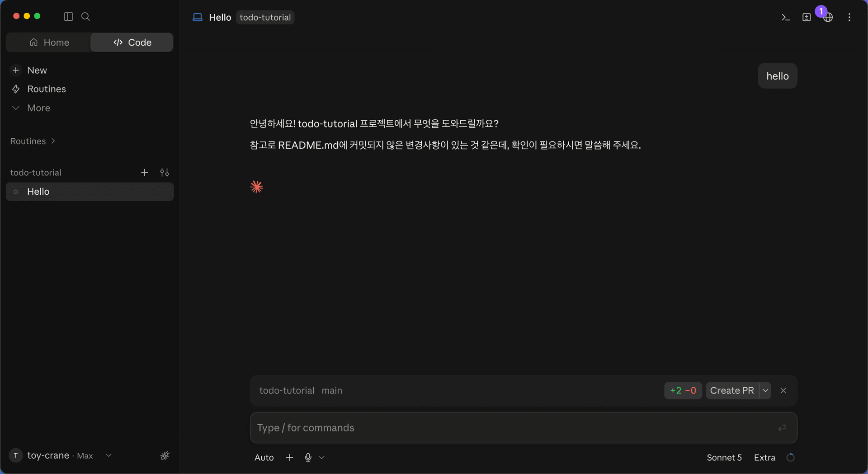Open the terminal prompt icon
The width and height of the screenshot is (868, 474).
pos(786,17)
